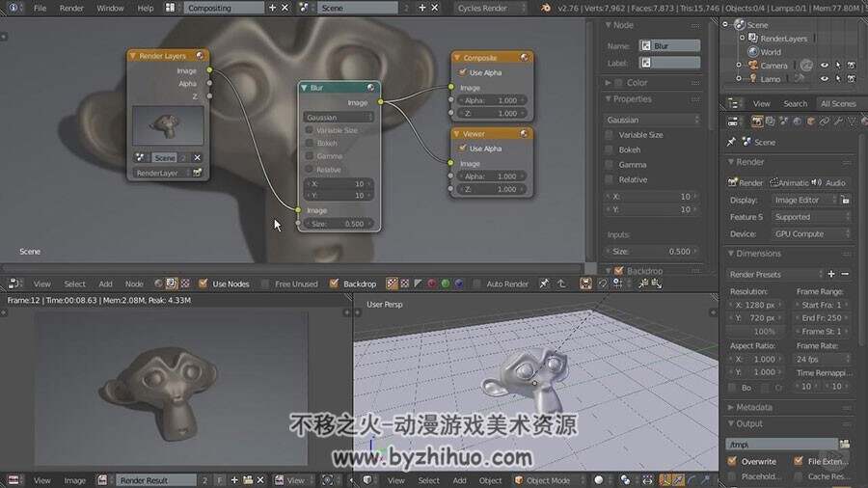Open the Gaussian filter dropdown in Properties
The width and height of the screenshot is (868, 488).
652,120
